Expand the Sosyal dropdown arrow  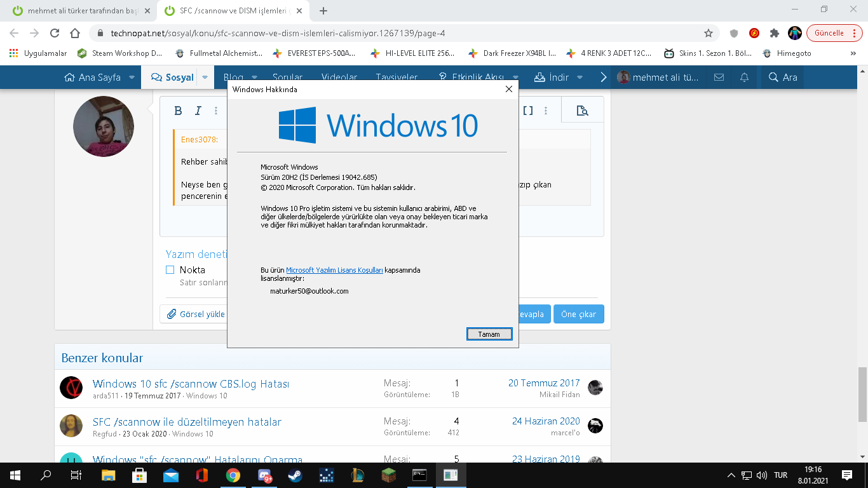205,78
